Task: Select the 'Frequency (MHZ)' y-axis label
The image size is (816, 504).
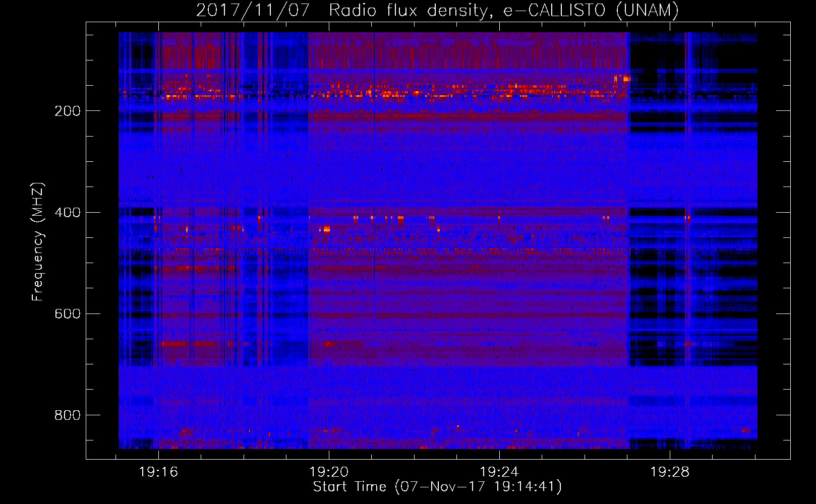Action: [38, 242]
